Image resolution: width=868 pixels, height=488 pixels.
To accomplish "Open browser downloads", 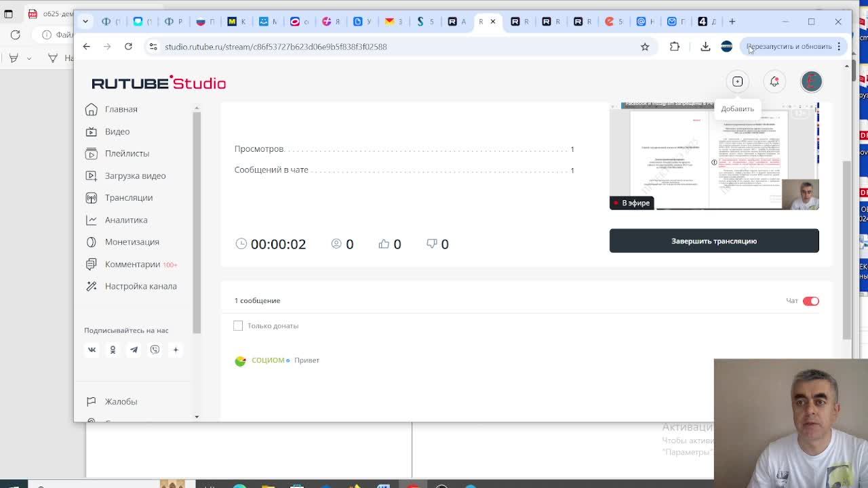I will (705, 47).
